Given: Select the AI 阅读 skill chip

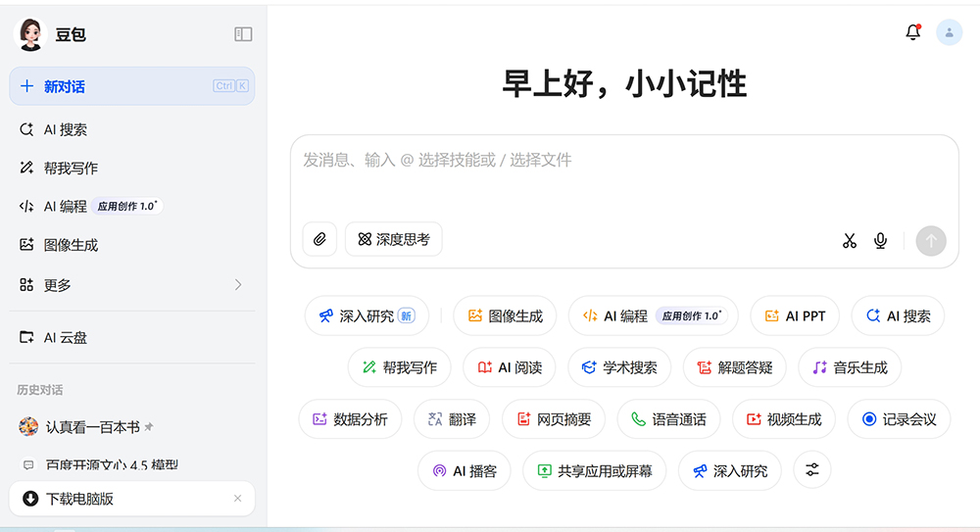Looking at the screenshot, I should [x=510, y=367].
